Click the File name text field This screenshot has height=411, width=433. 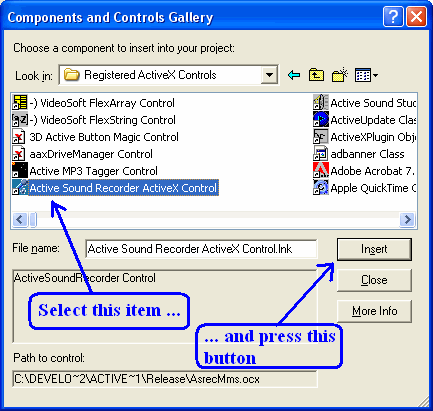(201, 249)
